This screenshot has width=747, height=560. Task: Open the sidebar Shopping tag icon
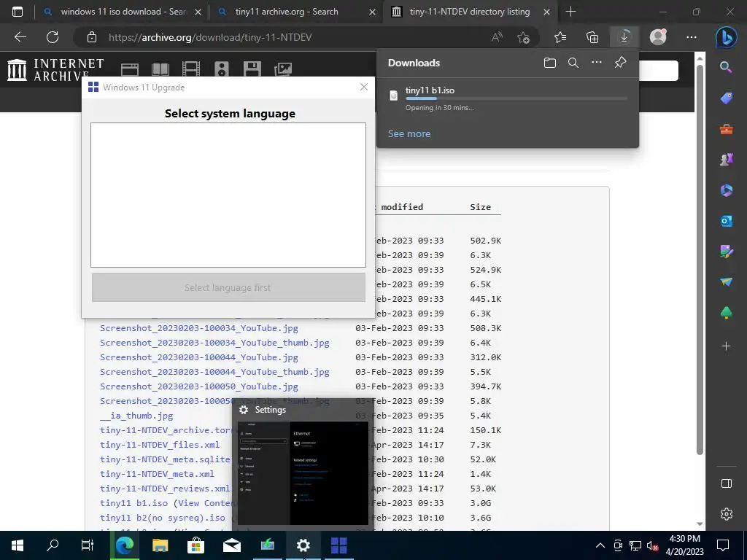[x=726, y=98]
